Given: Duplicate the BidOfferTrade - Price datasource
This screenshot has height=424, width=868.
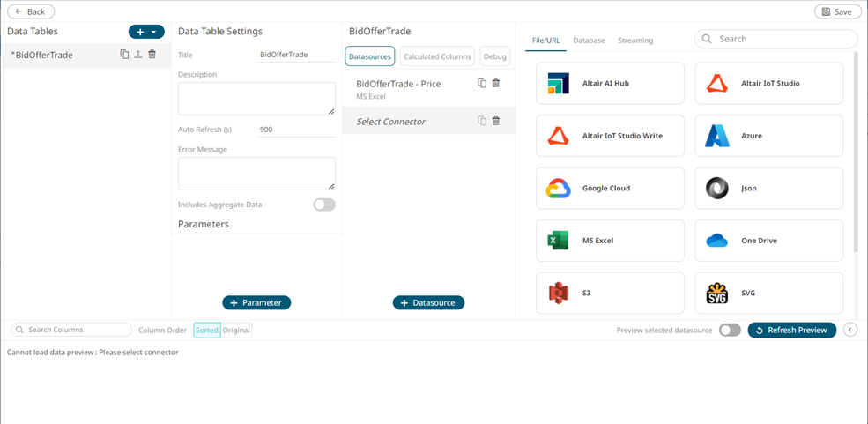Looking at the screenshot, I should click(482, 84).
